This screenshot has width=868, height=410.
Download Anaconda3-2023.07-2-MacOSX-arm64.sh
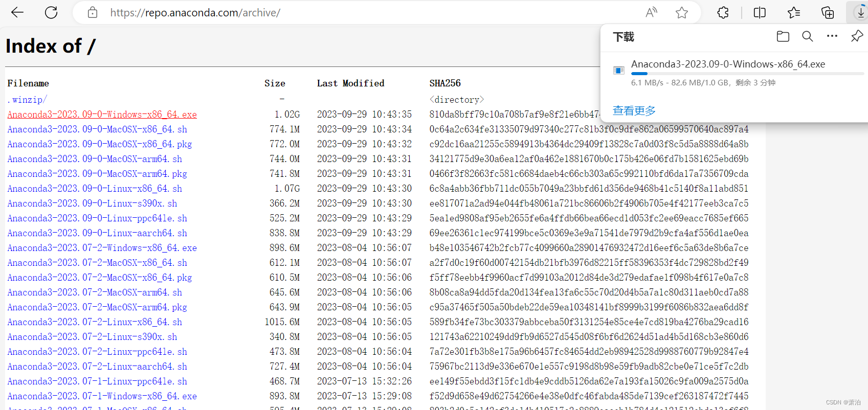(x=95, y=292)
